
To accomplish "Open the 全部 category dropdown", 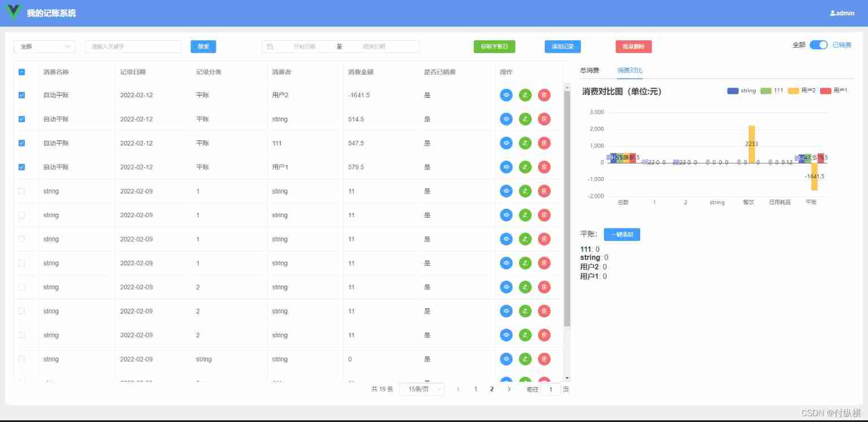I will point(44,46).
